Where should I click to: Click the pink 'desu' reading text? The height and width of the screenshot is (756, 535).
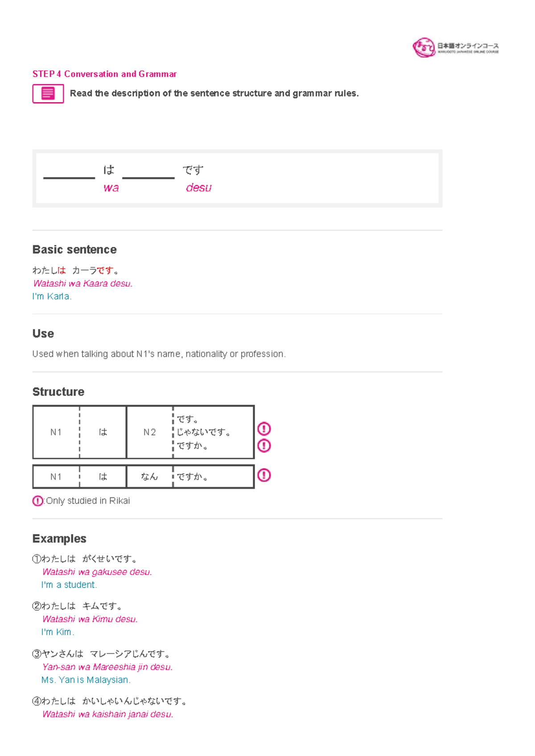pyautogui.click(x=198, y=188)
